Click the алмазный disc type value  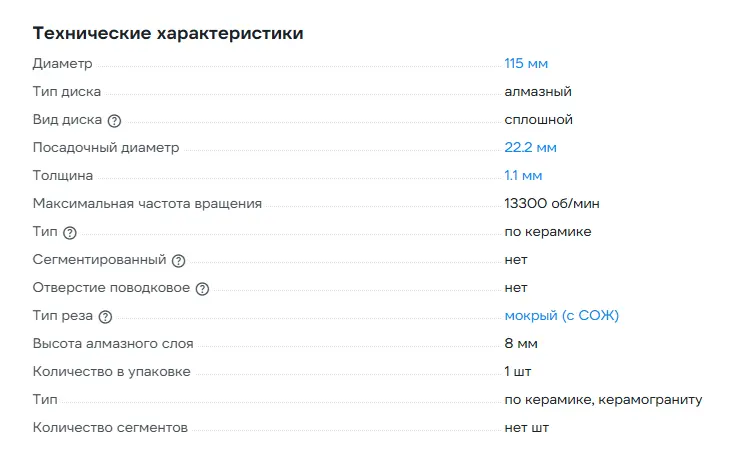point(538,92)
